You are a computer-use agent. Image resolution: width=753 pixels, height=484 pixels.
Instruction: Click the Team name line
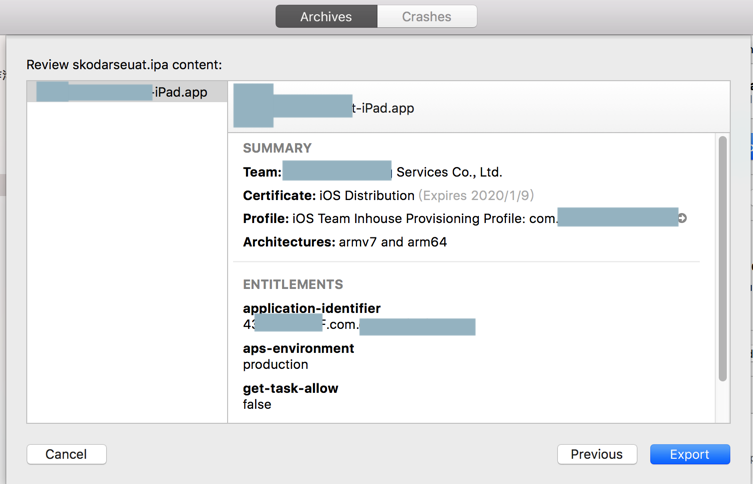(x=372, y=172)
